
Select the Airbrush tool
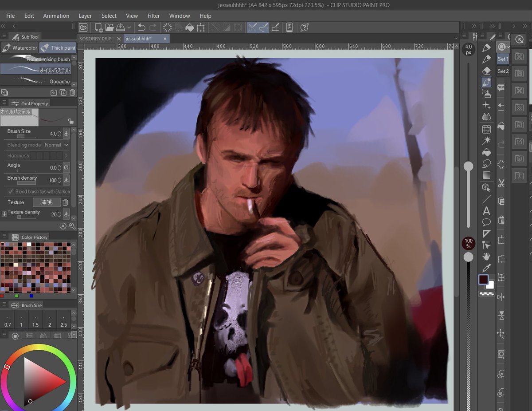(486, 94)
